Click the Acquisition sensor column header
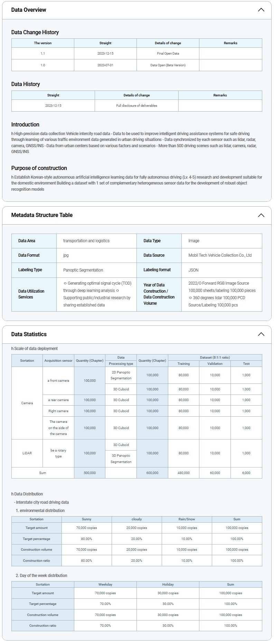The height and width of the screenshot is (644, 274). click(x=58, y=360)
